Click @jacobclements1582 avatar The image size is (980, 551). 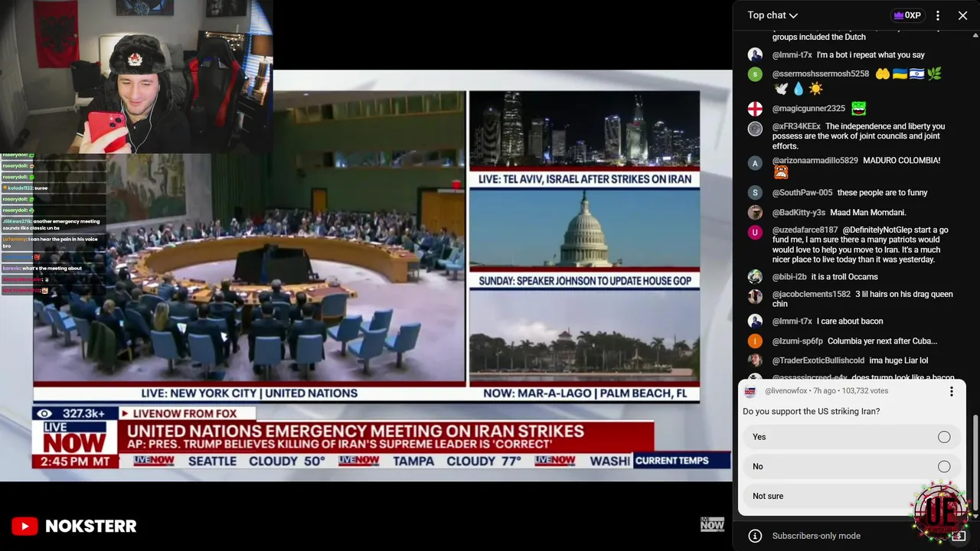(x=755, y=297)
